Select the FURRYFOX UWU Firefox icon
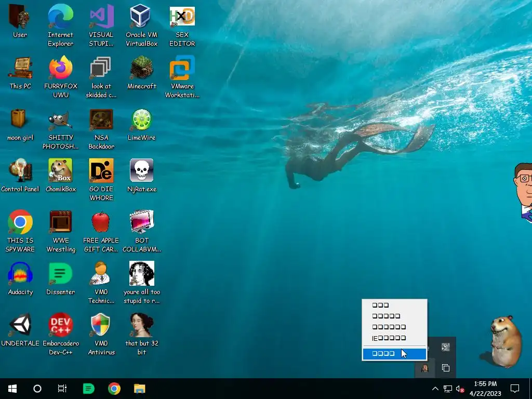Viewport: 532px width, 399px height. pyautogui.click(x=61, y=77)
